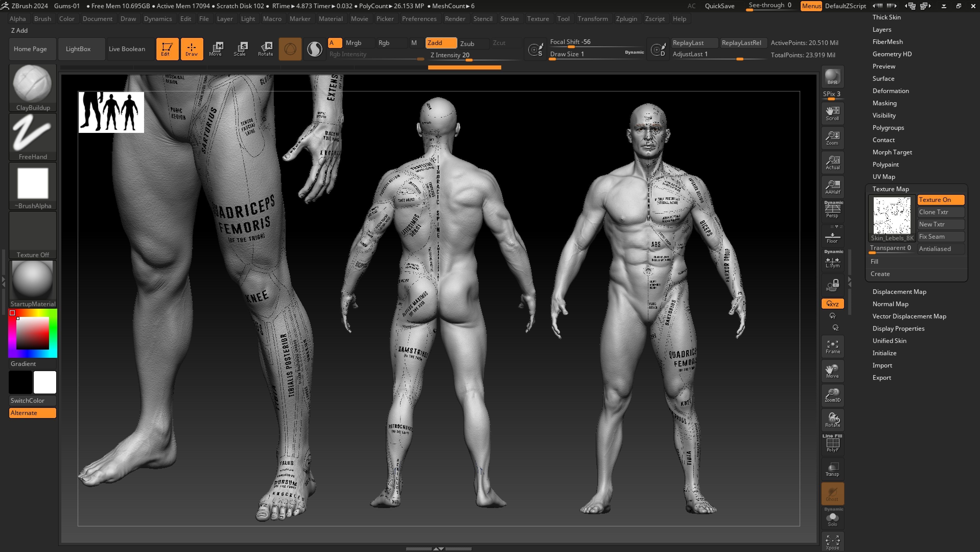Open the Stroke menu
The width and height of the screenshot is (980, 552).
click(509, 19)
